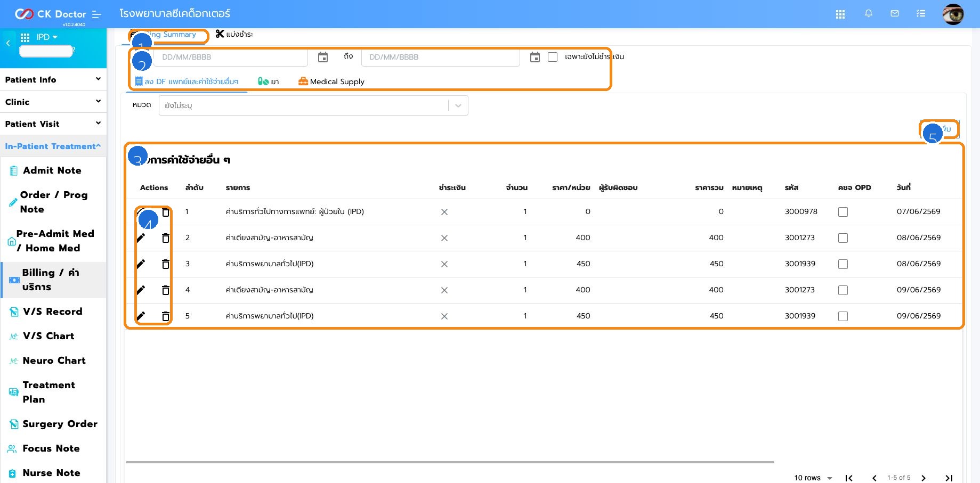Switch to the แบ่งชำระ tab

coord(234,34)
